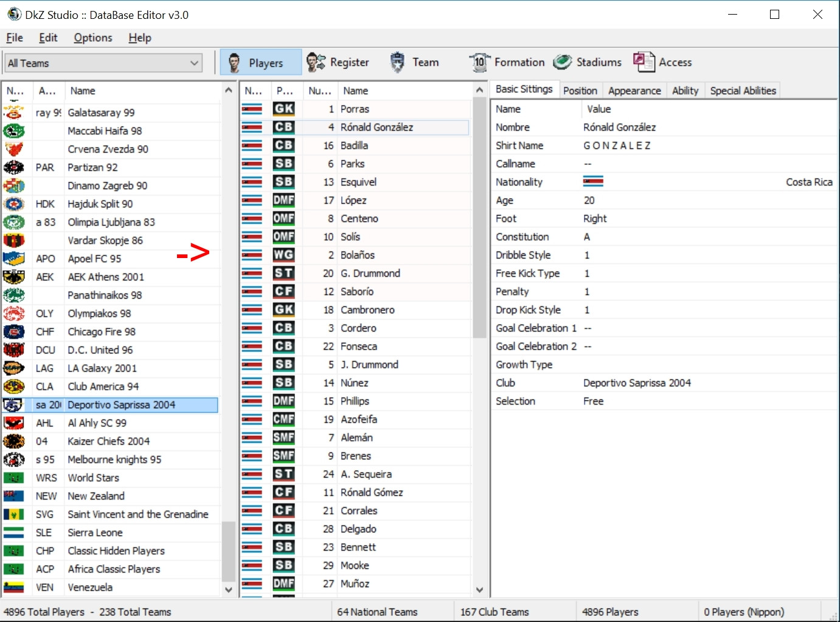Select team Deportivo Saprissa 2004
This screenshot has width=840, height=622.
pyautogui.click(x=110, y=405)
